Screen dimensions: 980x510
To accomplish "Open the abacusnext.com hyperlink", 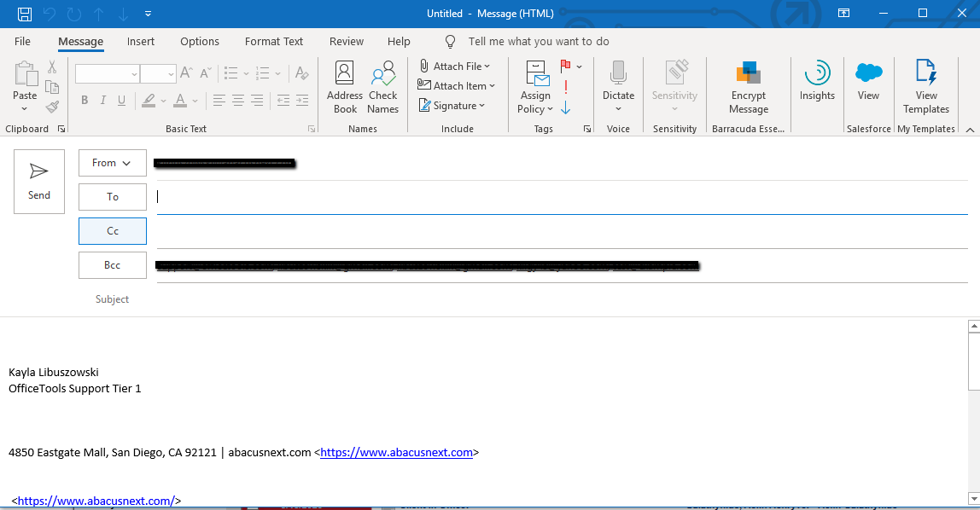I will pos(396,453).
